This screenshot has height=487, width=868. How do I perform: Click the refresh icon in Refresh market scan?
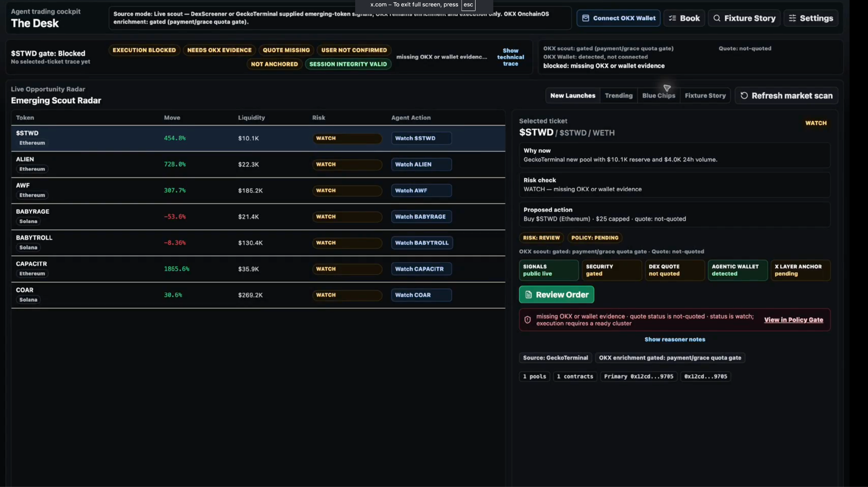(744, 95)
